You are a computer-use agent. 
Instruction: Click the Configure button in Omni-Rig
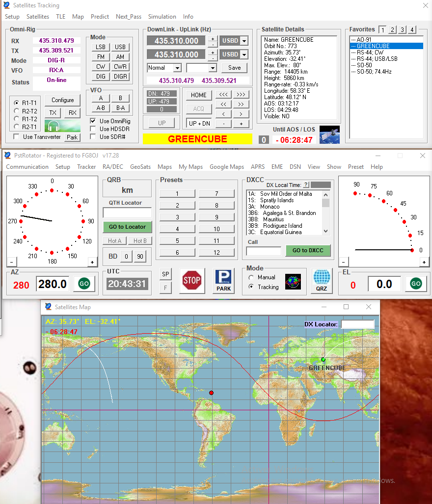click(62, 100)
